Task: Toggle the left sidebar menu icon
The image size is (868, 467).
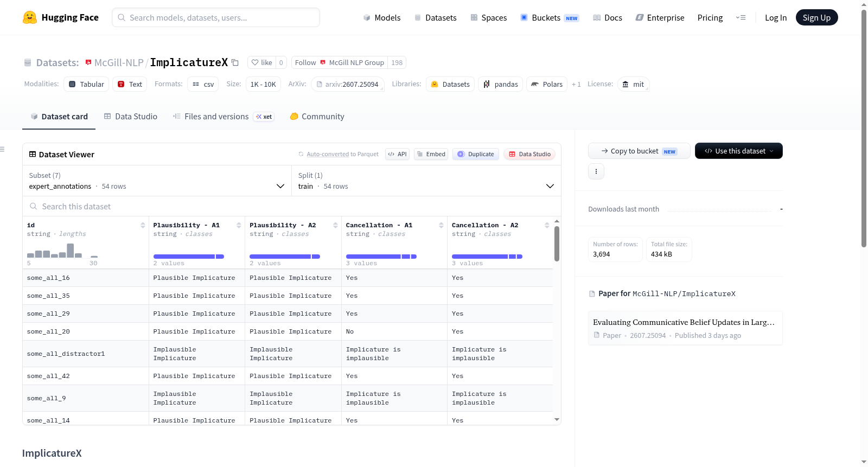Action: pos(2,149)
